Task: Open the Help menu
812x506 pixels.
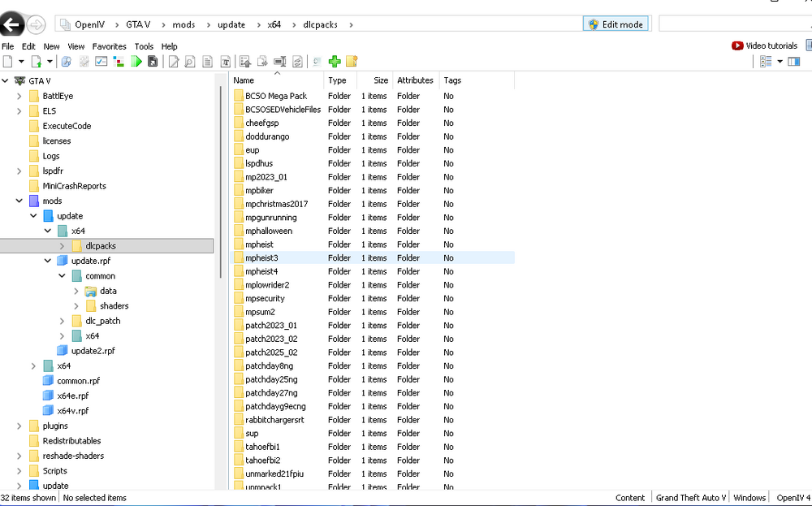Action: [170, 46]
